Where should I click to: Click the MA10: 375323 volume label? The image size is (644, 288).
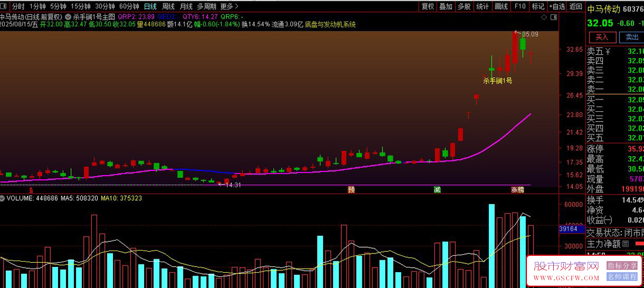point(121,198)
